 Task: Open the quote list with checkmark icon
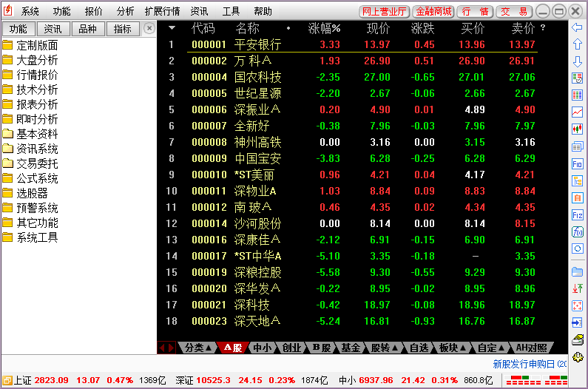(x=578, y=78)
